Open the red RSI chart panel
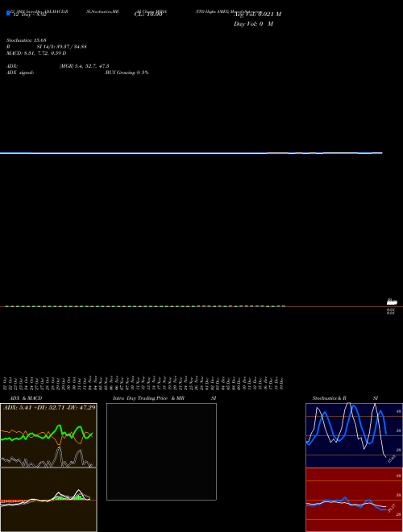This screenshot has height=532, width=403. click(354, 500)
